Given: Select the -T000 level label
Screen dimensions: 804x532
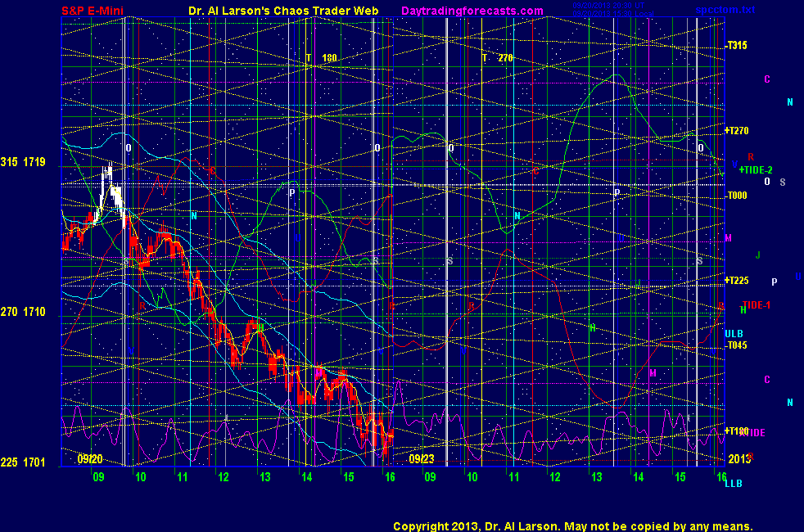Looking at the screenshot, I should point(736,196).
